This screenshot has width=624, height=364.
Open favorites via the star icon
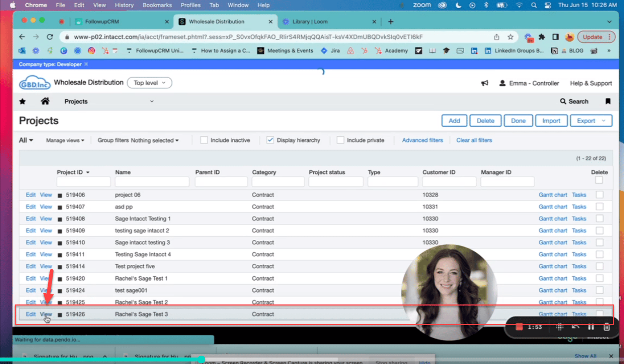click(x=22, y=102)
